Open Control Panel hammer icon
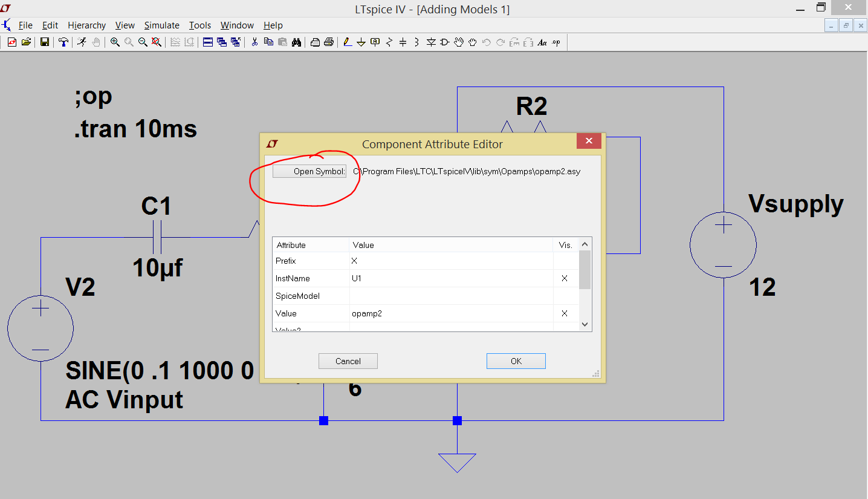 coord(63,42)
